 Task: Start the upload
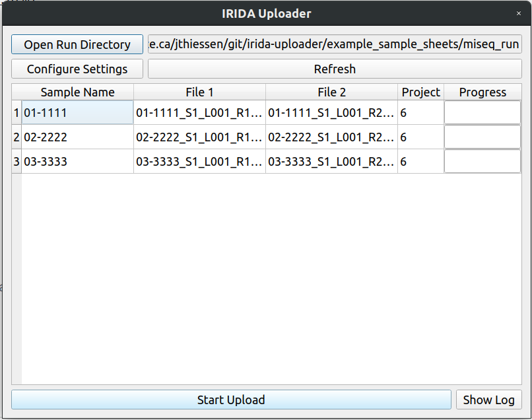pos(231,400)
